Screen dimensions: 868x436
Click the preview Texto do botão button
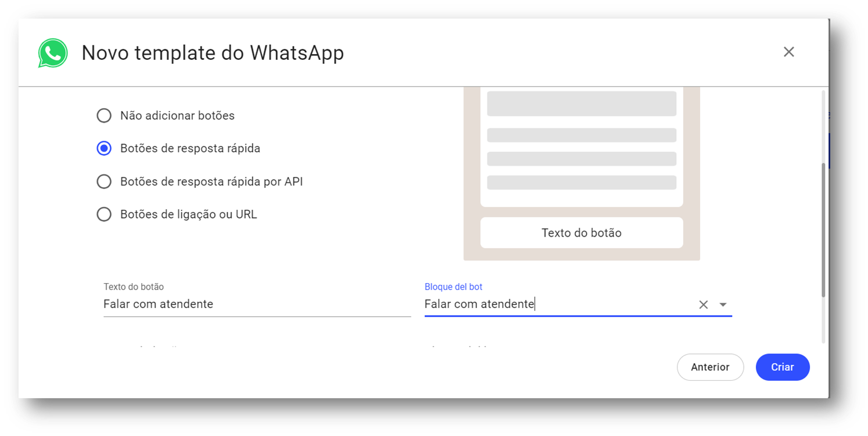[x=582, y=233]
